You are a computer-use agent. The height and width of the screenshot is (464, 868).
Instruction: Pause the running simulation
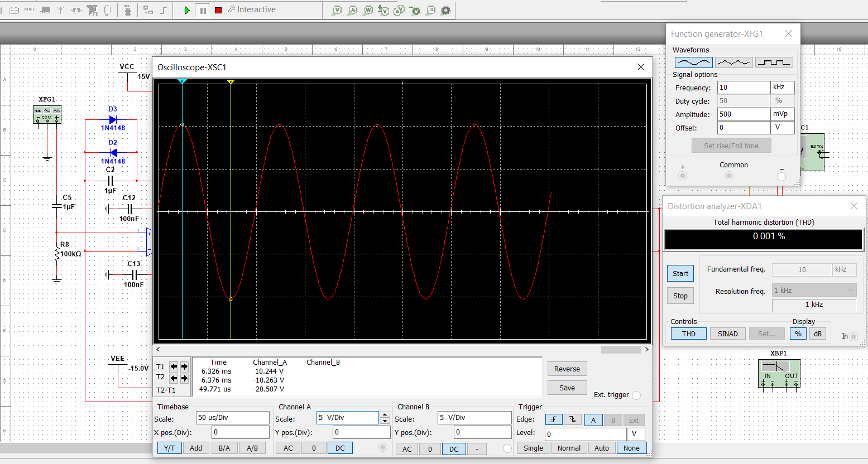[203, 10]
